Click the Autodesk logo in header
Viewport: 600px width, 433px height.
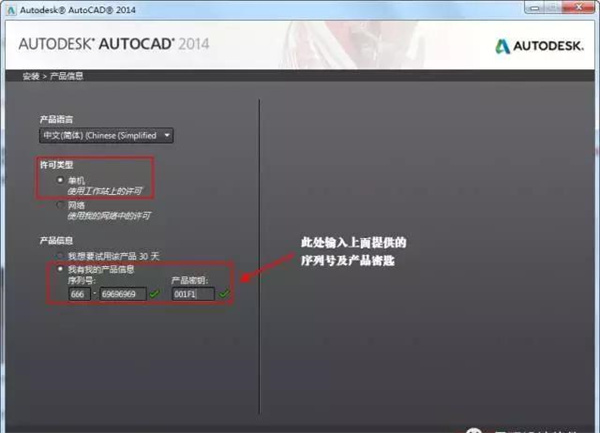click(x=540, y=46)
